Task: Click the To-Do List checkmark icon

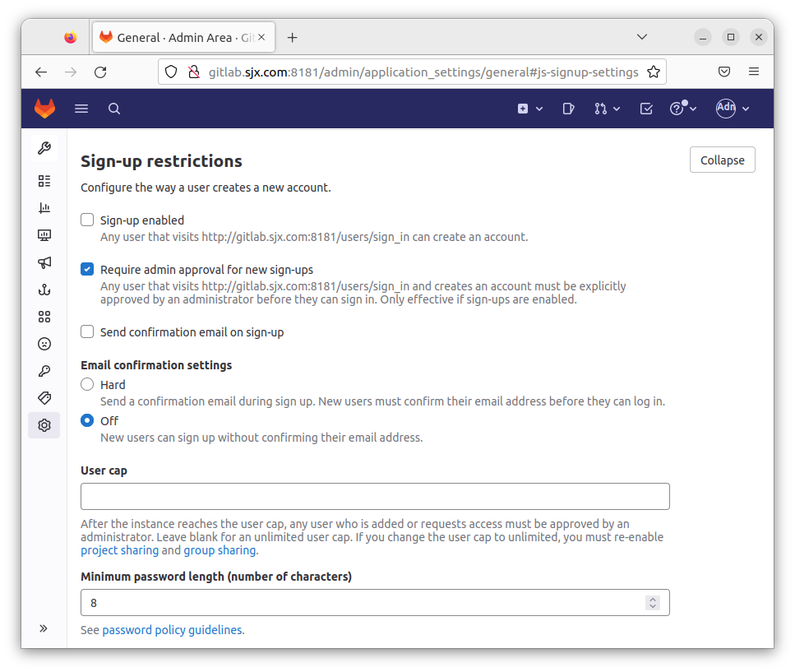Action: 646,109
